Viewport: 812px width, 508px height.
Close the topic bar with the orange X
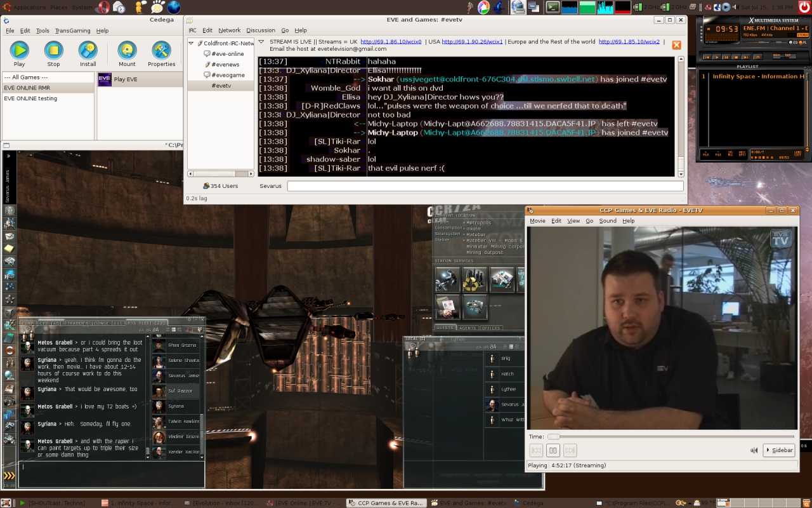(x=676, y=45)
